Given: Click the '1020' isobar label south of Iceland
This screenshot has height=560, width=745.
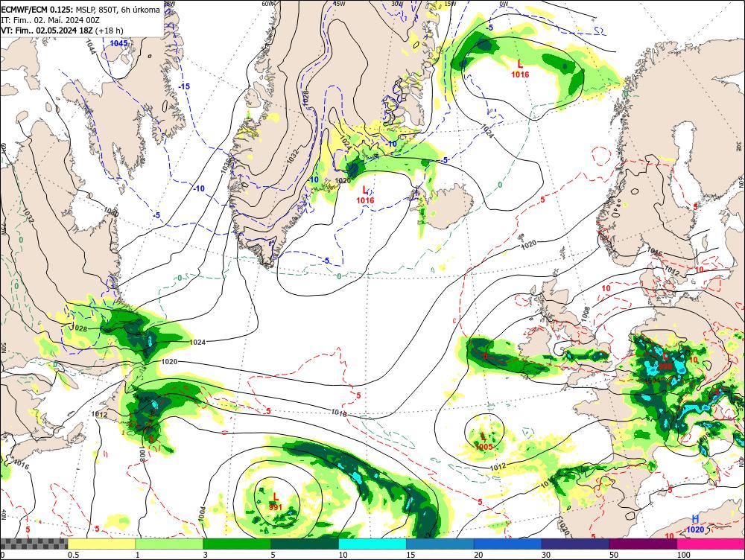Looking at the screenshot, I should pyautogui.click(x=529, y=244).
